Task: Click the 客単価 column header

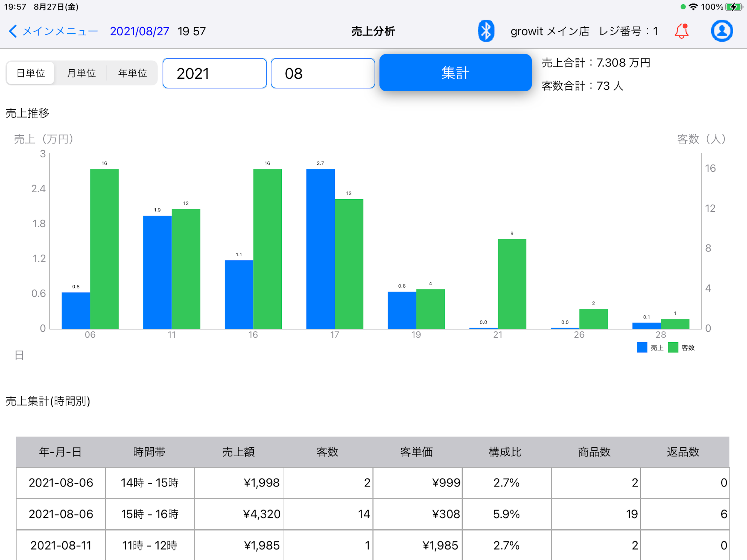Action: point(417,452)
